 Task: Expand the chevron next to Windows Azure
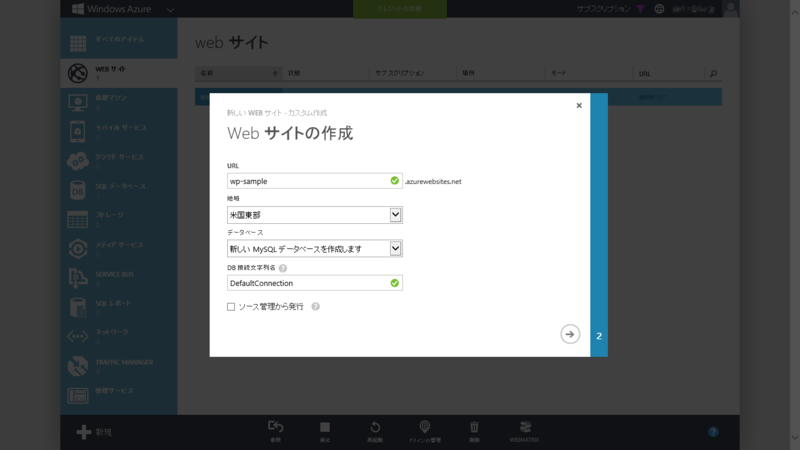(x=170, y=9)
